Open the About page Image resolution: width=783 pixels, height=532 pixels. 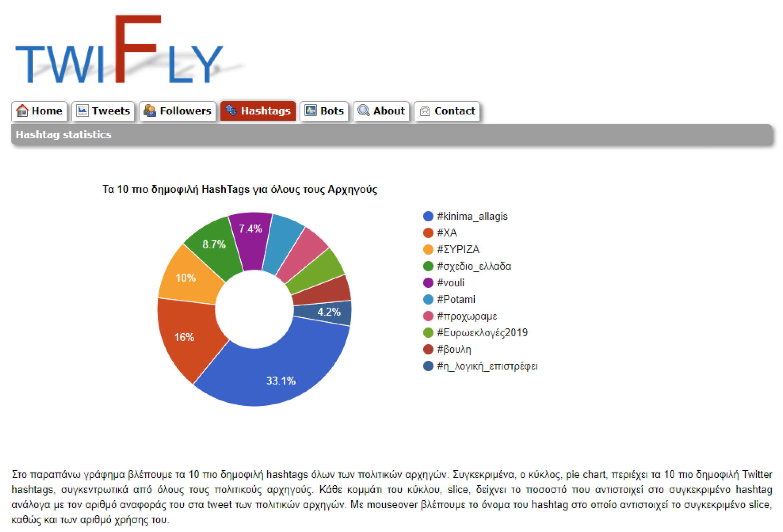pos(381,111)
